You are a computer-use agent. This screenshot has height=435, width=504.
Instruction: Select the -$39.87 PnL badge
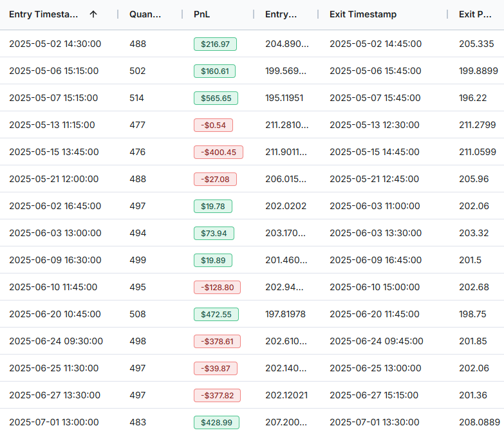(x=216, y=368)
